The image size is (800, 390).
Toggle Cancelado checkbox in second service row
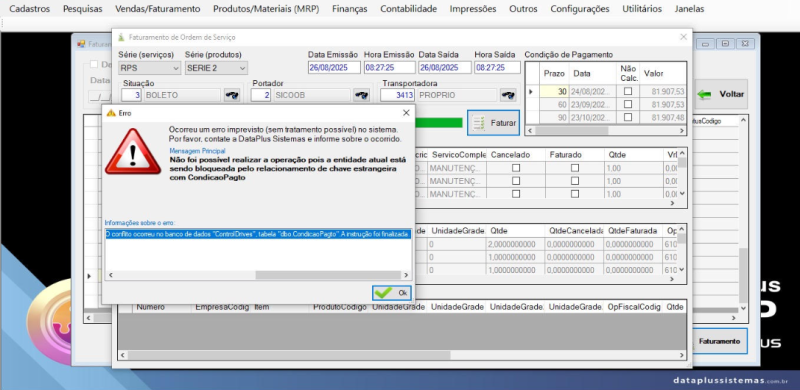pos(516,181)
